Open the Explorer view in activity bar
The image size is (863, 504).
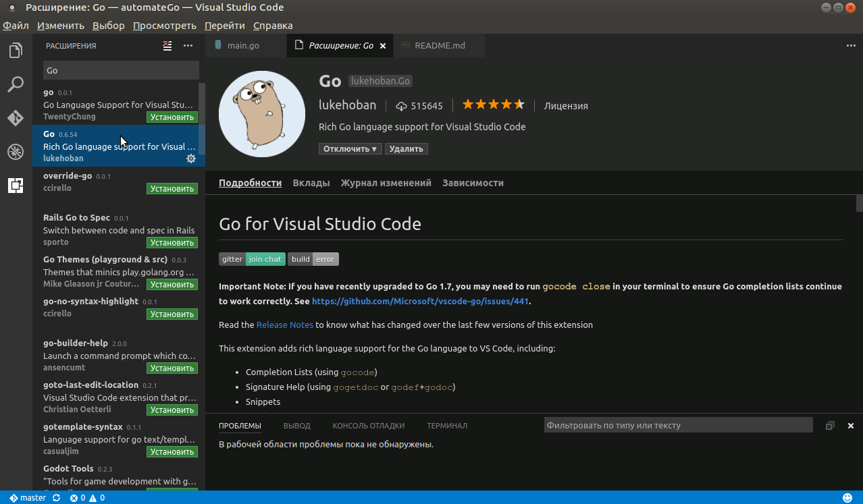pyautogui.click(x=16, y=51)
